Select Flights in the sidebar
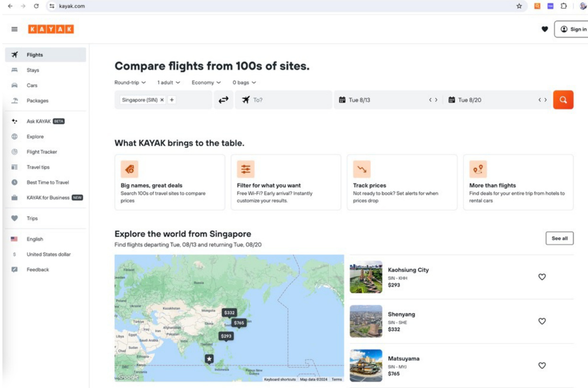 click(x=46, y=55)
